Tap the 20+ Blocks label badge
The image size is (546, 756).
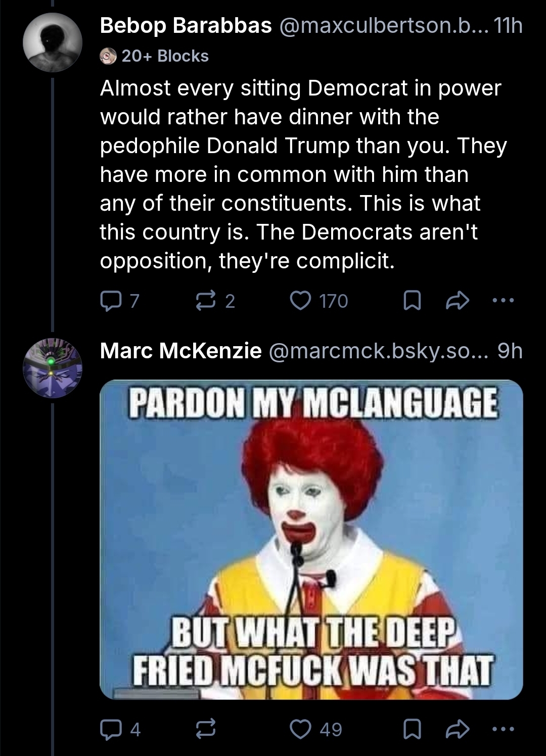coord(155,56)
